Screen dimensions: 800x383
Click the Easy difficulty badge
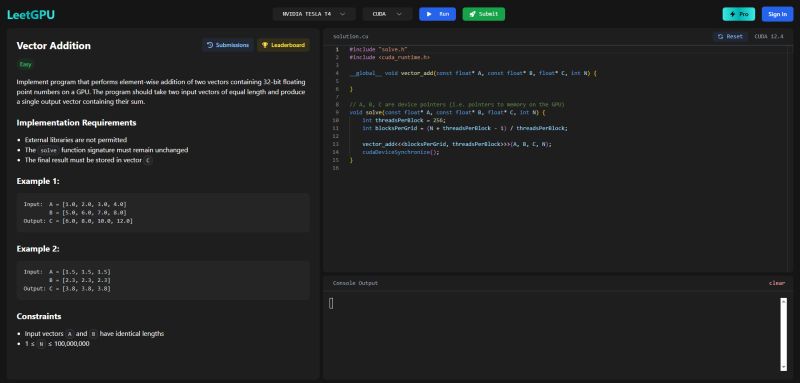[26, 64]
